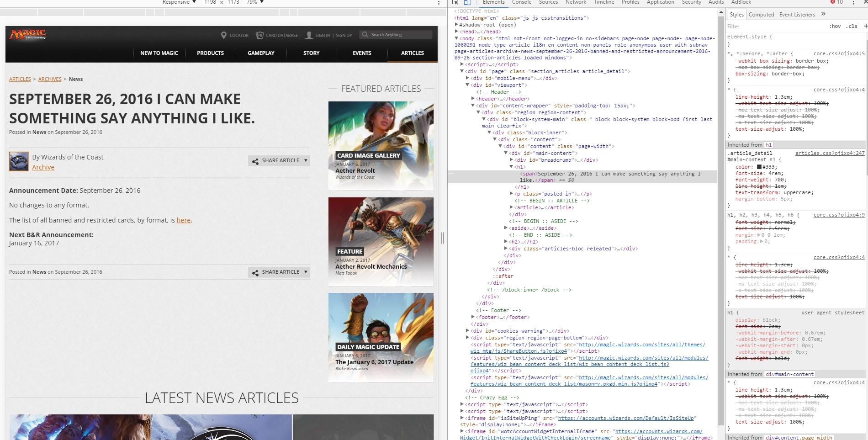Click the author avatar image
Viewport: 868px width, 440px height.
[x=19, y=162]
